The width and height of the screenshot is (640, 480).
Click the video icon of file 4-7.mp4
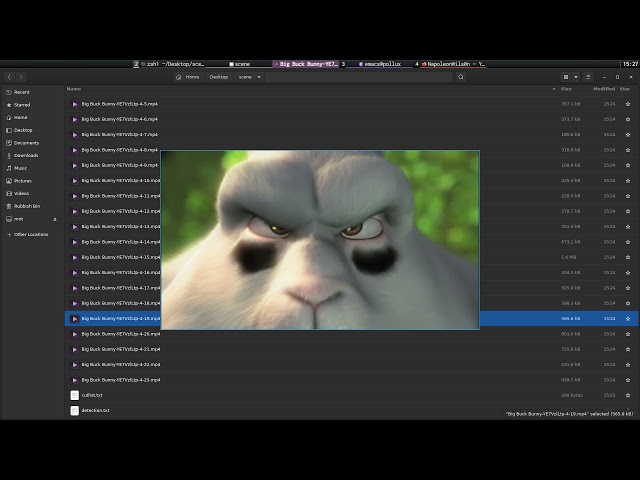tap(74, 135)
